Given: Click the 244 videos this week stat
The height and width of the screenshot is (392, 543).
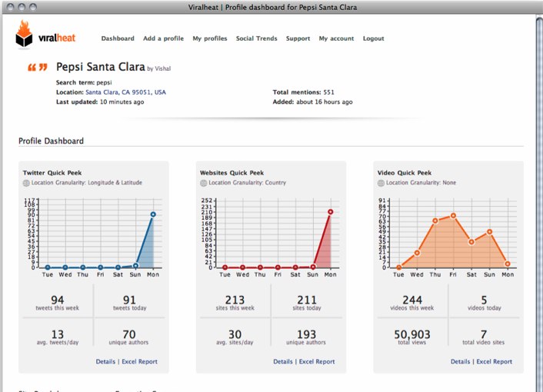Looking at the screenshot, I should coord(412,302).
